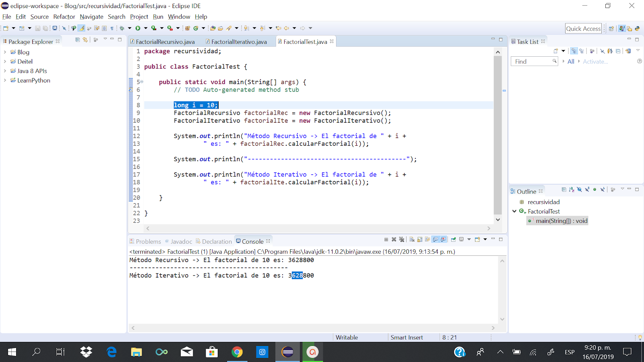Activate Scroll Lock in the Console
This screenshot has height=362, width=644.
[x=419, y=239]
